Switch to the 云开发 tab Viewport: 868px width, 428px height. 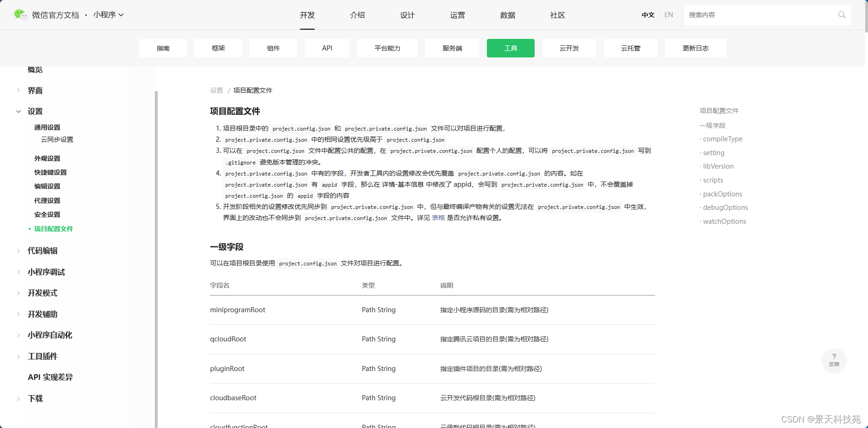(x=569, y=48)
